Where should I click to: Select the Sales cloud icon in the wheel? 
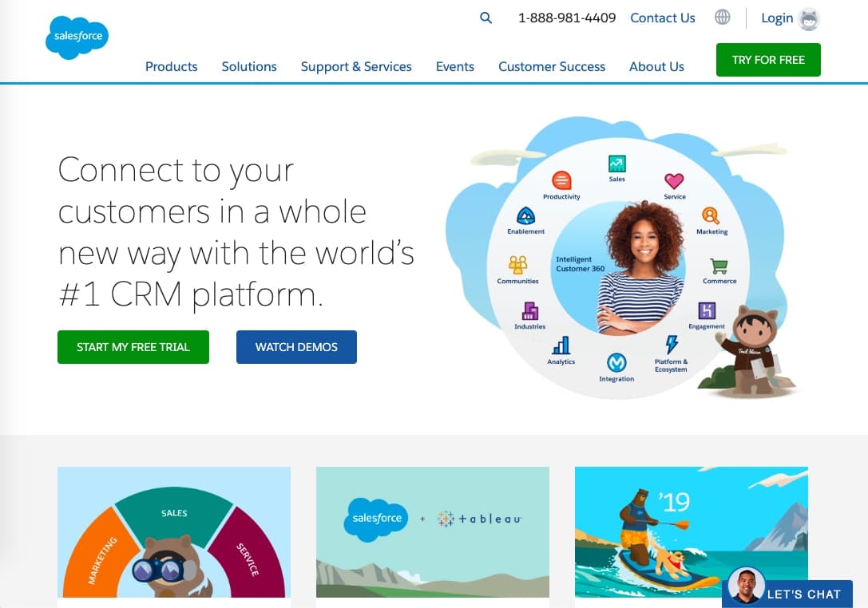615,162
